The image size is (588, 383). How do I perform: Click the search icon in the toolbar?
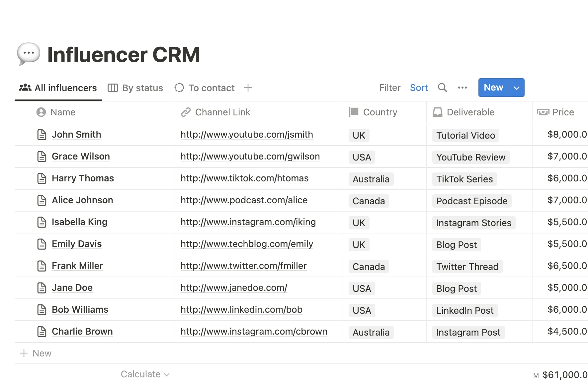(442, 88)
